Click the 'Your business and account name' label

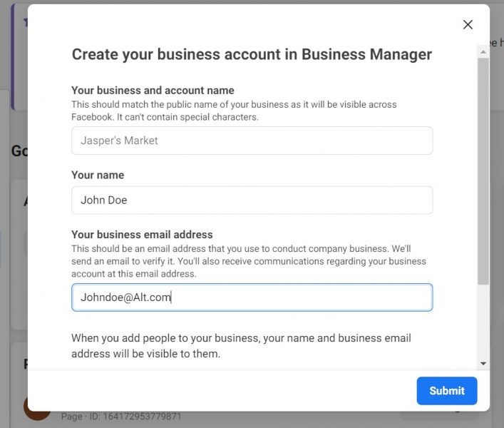[x=153, y=91]
